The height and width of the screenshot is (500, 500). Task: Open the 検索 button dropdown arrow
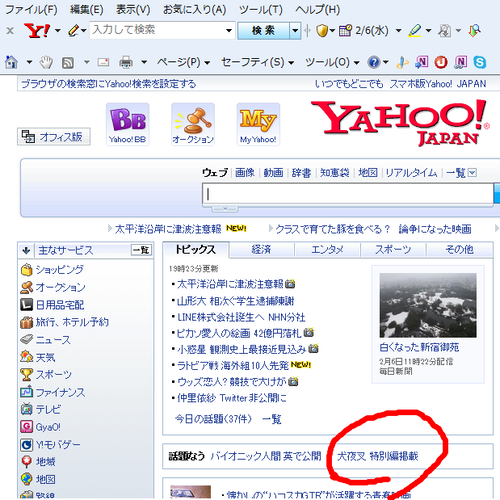tap(295, 31)
